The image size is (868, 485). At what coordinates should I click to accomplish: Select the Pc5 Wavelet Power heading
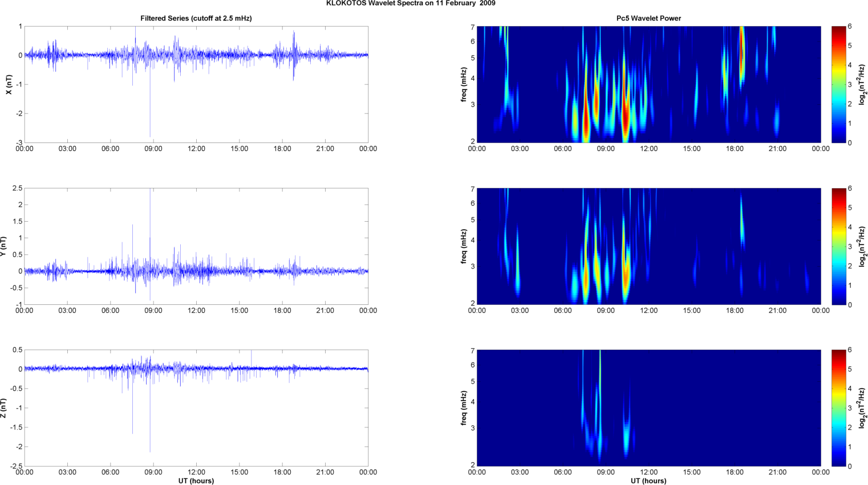pyautogui.click(x=648, y=18)
